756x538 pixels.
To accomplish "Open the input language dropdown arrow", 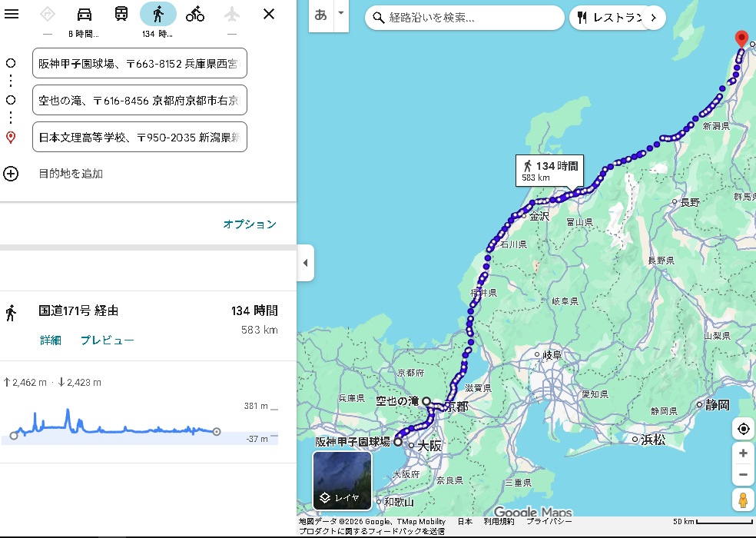I will click(x=340, y=14).
